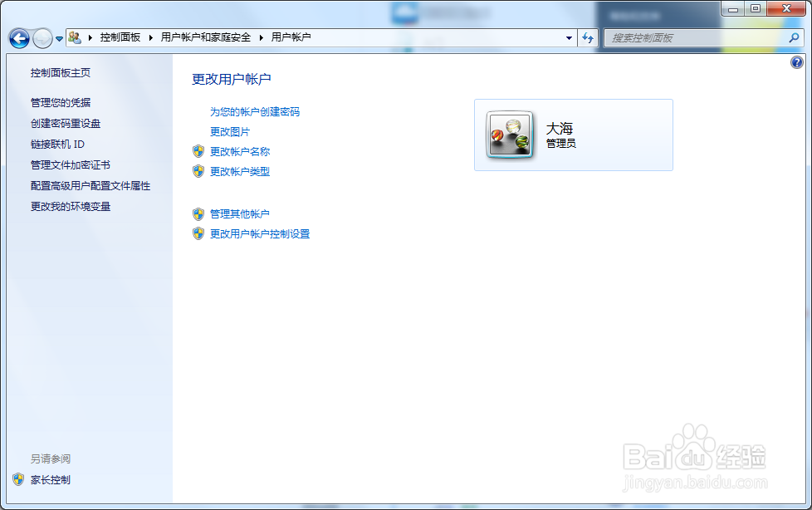Click the 大海 account name text
Image resolution: width=812 pixels, height=510 pixels.
(x=560, y=128)
